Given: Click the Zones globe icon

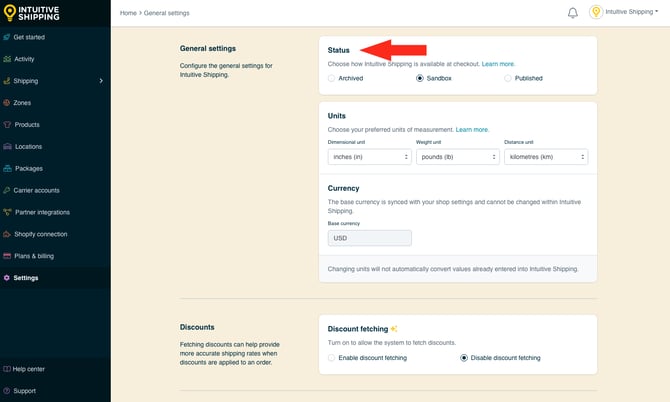Looking at the screenshot, I should (6, 103).
